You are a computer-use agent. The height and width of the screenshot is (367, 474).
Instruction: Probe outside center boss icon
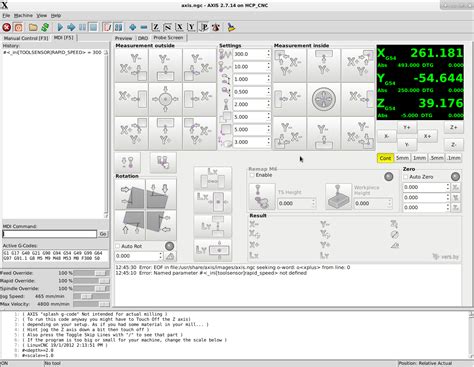pos(166,99)
